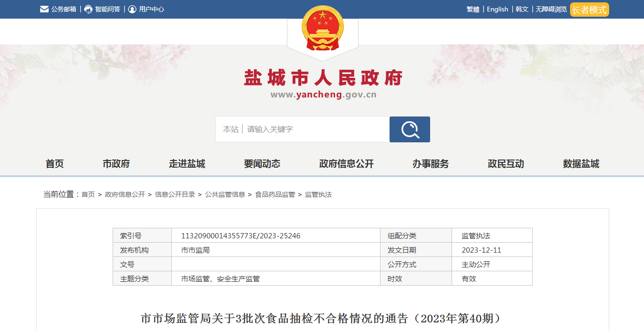Click the envelope icon for 公务邮箱
The height and width of the screenshot is (331, 644).
[44, 9]
